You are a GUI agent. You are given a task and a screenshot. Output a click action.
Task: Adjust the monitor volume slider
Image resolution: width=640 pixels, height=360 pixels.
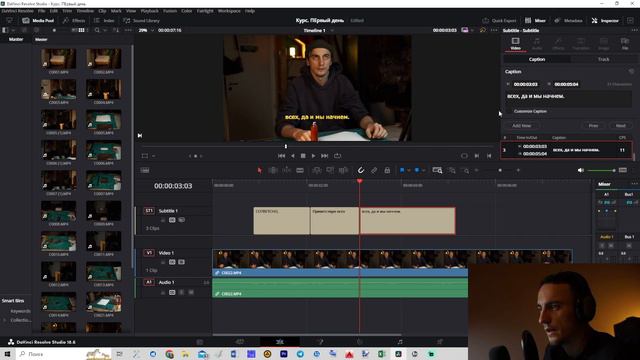[x=601, y=170]
